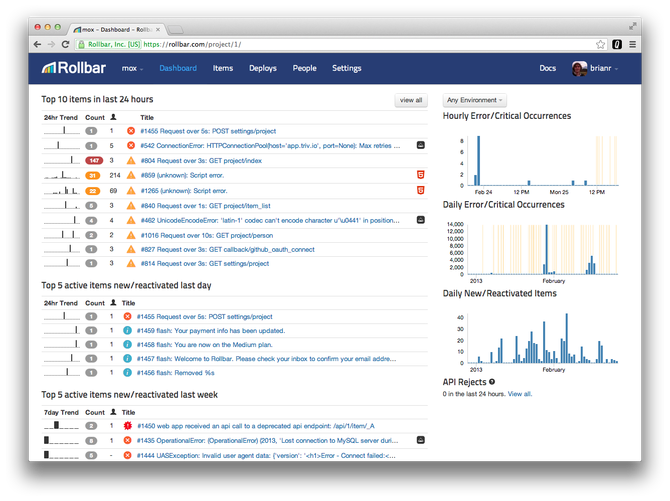Open the Any Environment dropdown

[475, 100]
